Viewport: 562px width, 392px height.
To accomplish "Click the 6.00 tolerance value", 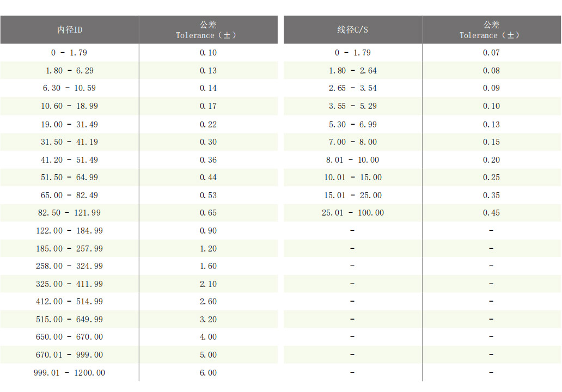I will pyautogui.click(x=208, y=373).
